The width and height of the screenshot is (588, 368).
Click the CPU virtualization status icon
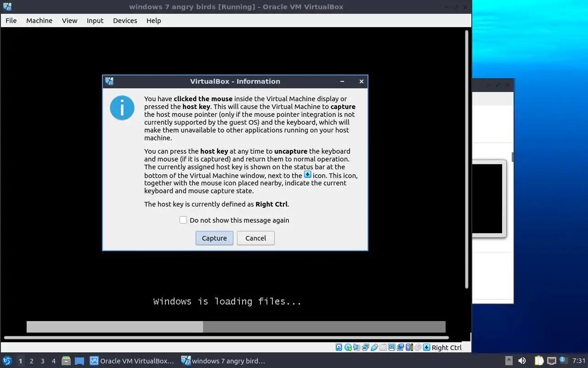click(x=409, y=347)
